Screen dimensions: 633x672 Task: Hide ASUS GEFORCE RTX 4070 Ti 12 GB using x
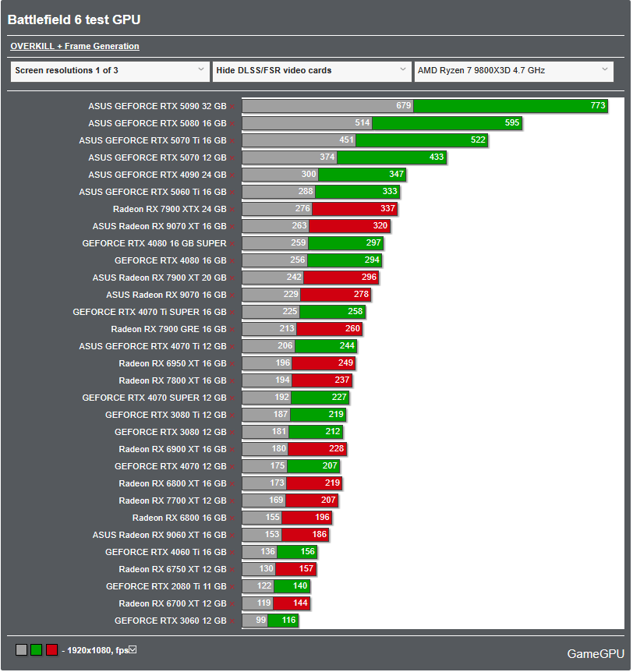[x=232, y=347]
